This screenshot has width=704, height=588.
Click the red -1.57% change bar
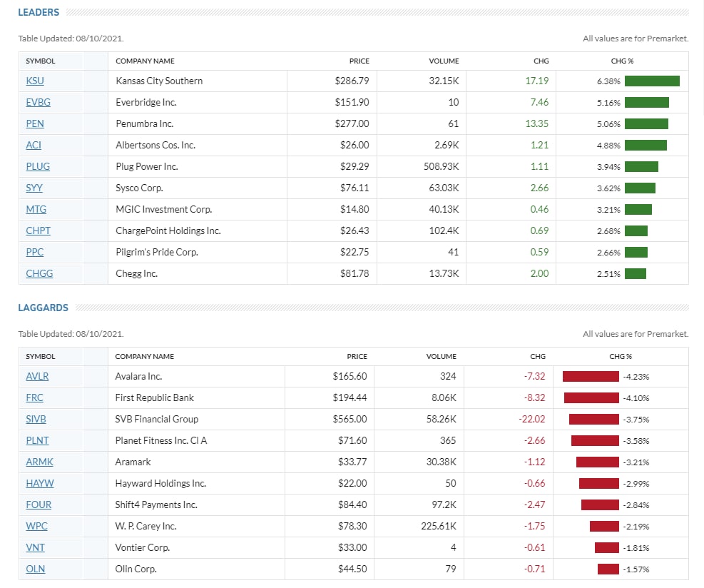tap(608, 569)
